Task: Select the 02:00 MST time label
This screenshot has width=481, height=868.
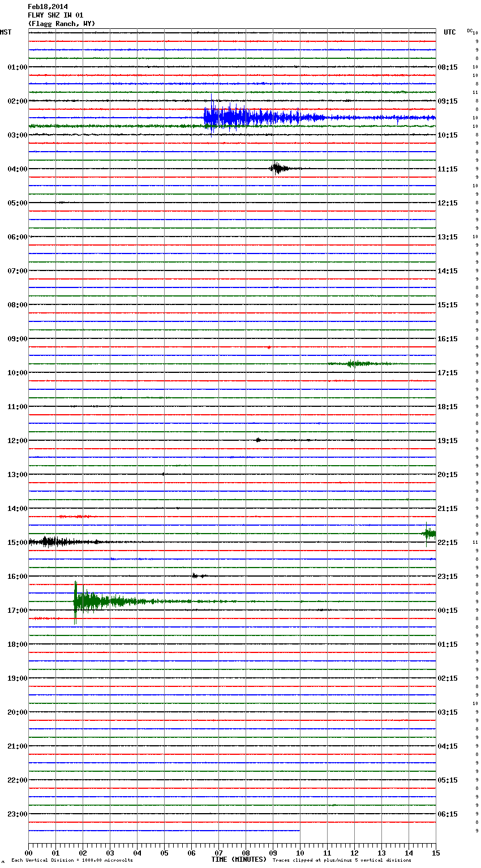Action: pyautogui.click(x=17, y=101)
